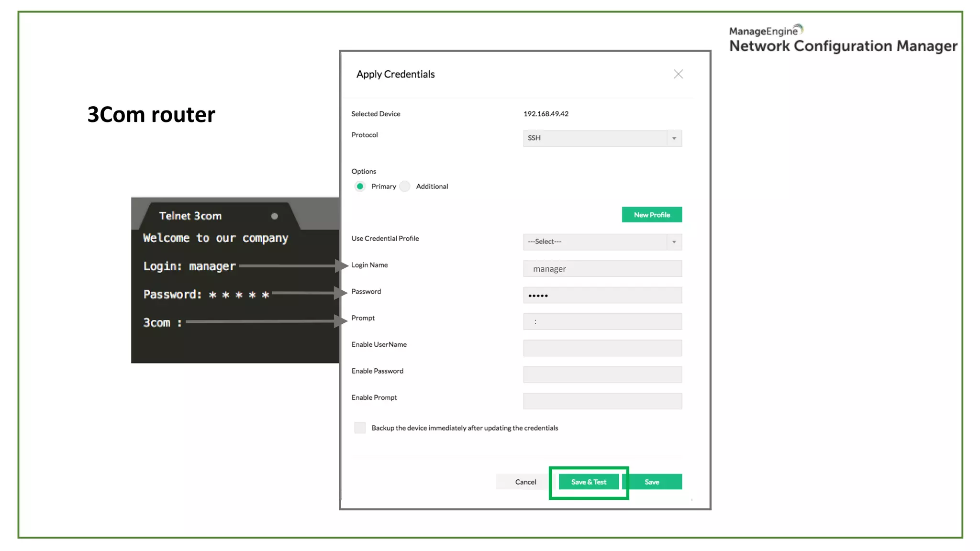Click the Enable UserName field

pyautogui.click(x=602, y=348)
